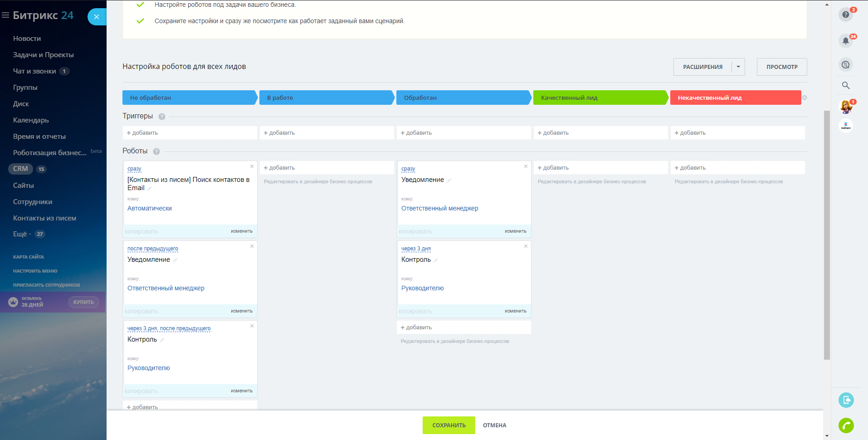Add a trigger in the Не обработан column
This screenshot has height=440, width=868.
coord(190,133)
